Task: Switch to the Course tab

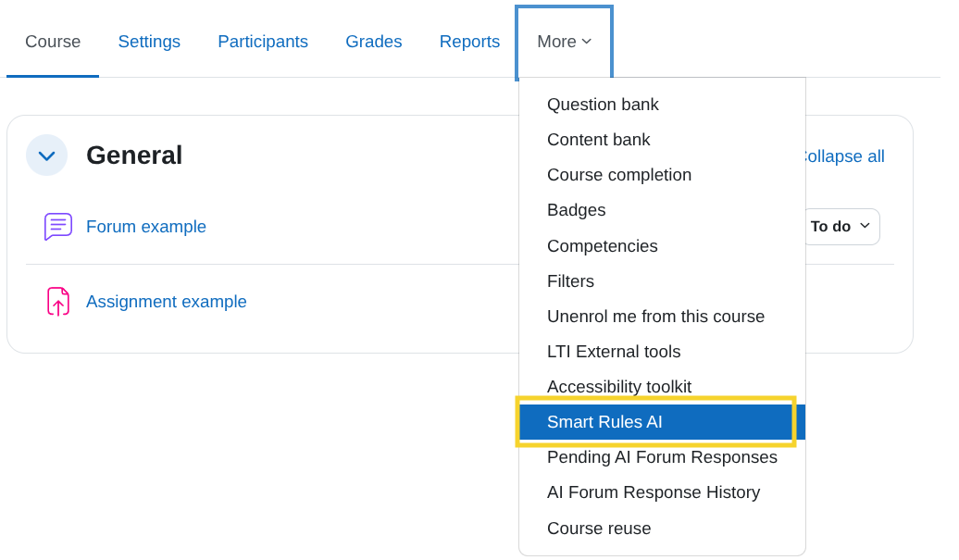Action: coord(53,42)
